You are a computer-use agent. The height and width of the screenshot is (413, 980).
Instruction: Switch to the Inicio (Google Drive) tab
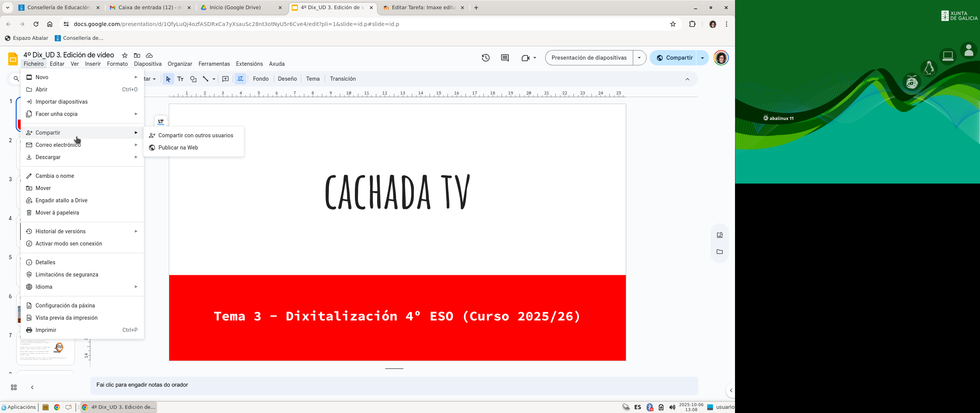coord(241,8)
